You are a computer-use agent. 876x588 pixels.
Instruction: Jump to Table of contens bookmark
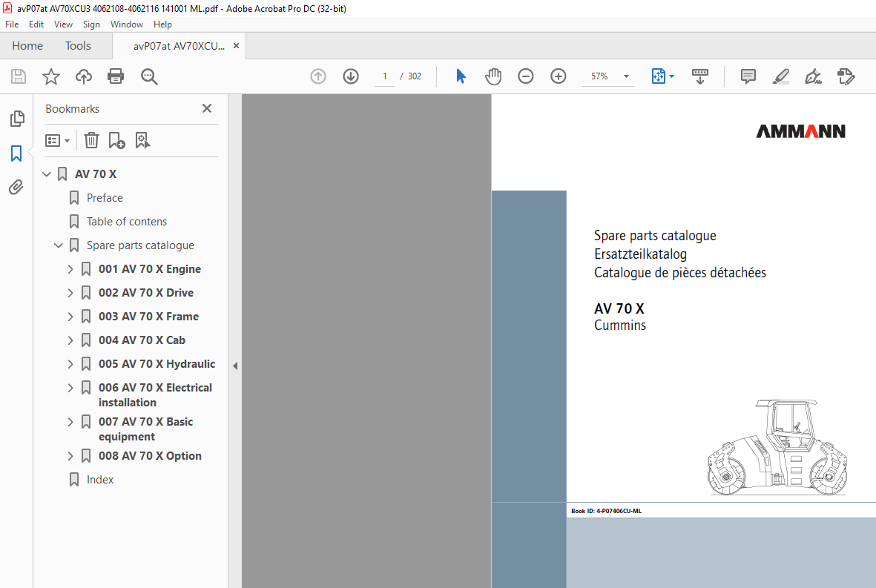point(127,222)
